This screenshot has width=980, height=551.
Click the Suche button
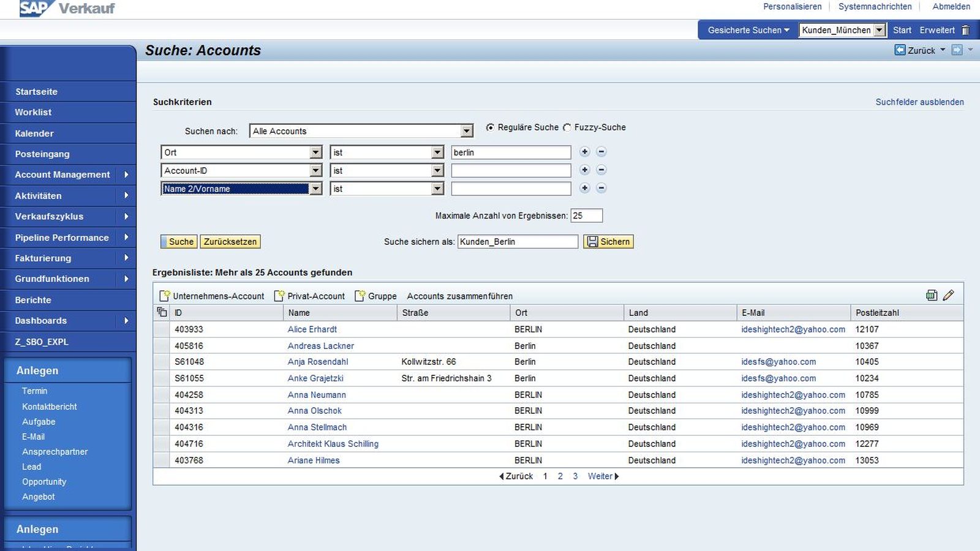coord(179,242)
